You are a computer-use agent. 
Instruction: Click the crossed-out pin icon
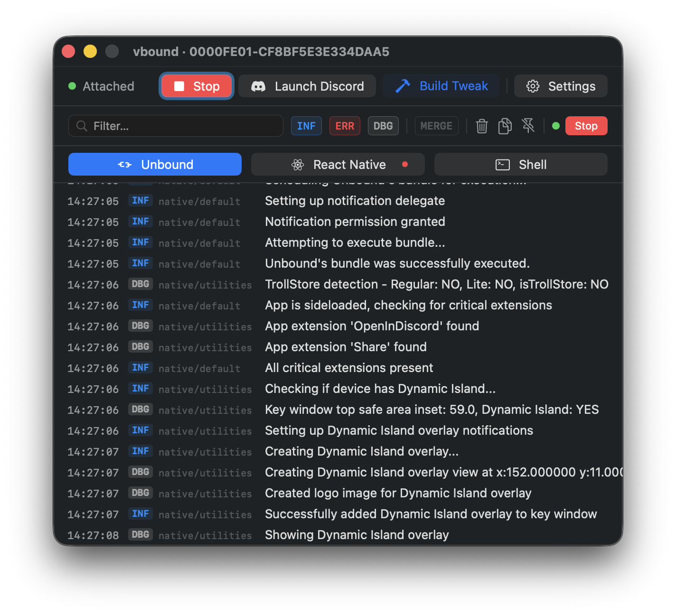coord(528,126)
